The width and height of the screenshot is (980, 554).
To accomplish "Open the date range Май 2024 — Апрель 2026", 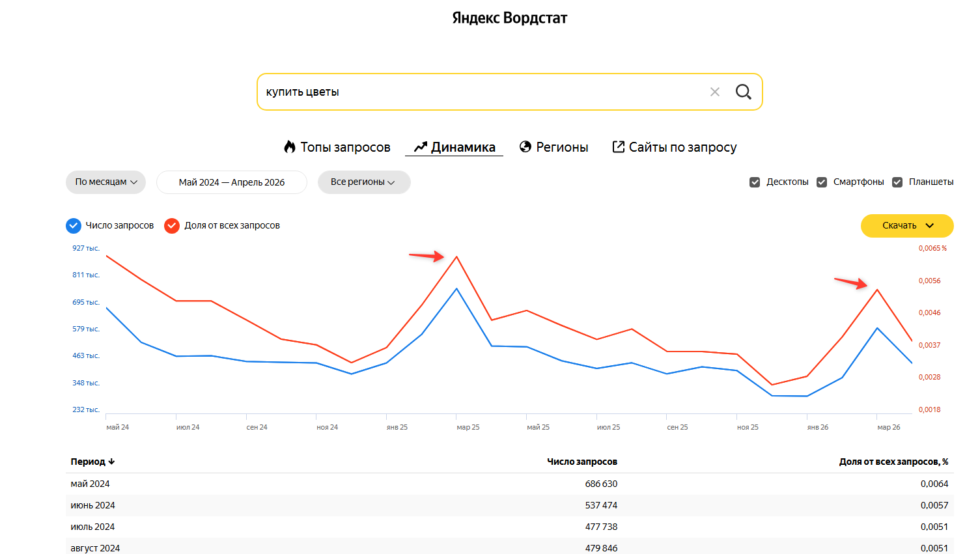I will (232, 182).
